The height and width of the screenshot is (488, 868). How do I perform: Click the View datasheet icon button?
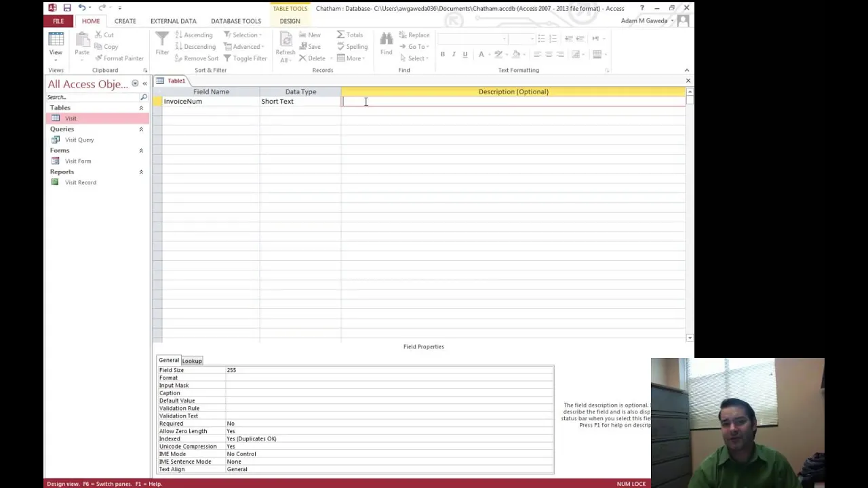point(56,39)
